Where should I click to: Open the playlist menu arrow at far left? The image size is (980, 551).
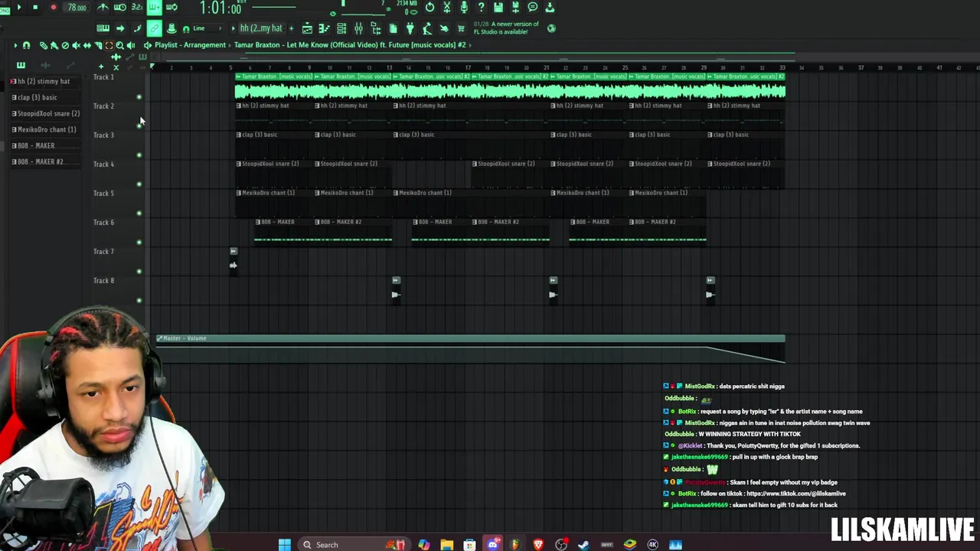15,45
